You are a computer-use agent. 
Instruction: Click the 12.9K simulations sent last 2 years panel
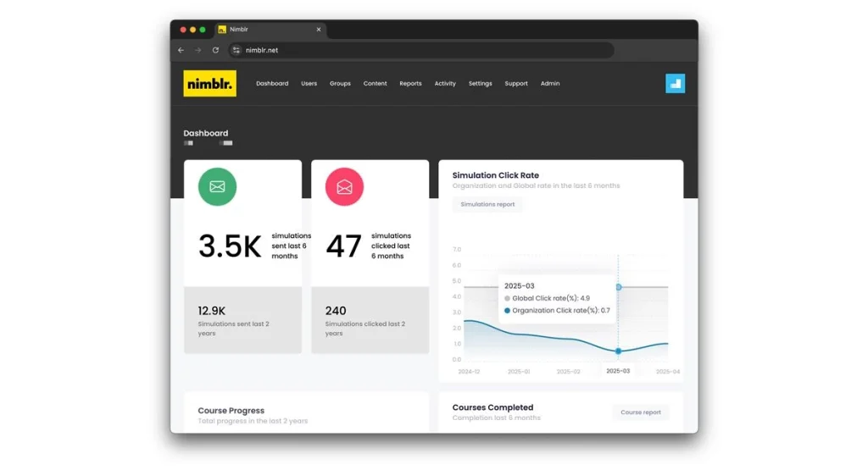(242, 320)
